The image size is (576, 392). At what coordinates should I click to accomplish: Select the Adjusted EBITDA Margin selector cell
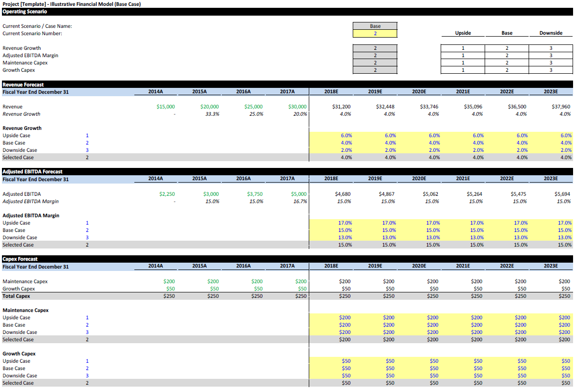pos(375,55)
